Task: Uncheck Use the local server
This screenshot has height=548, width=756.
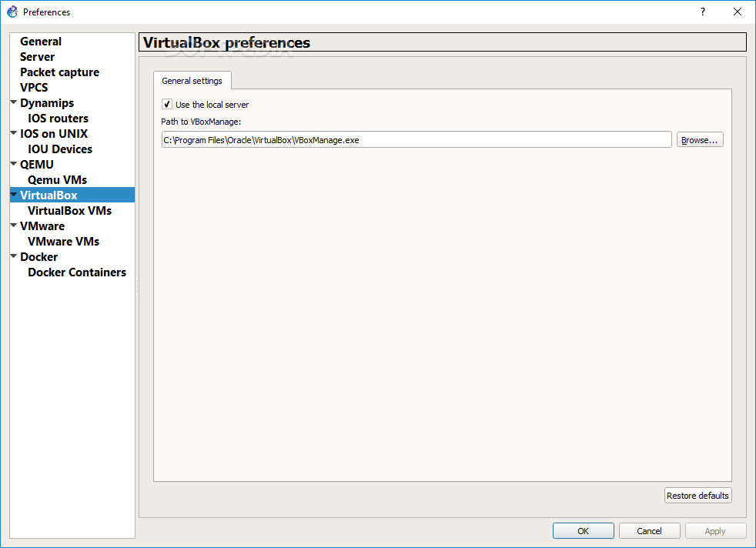Action: [x=167, y=104]
